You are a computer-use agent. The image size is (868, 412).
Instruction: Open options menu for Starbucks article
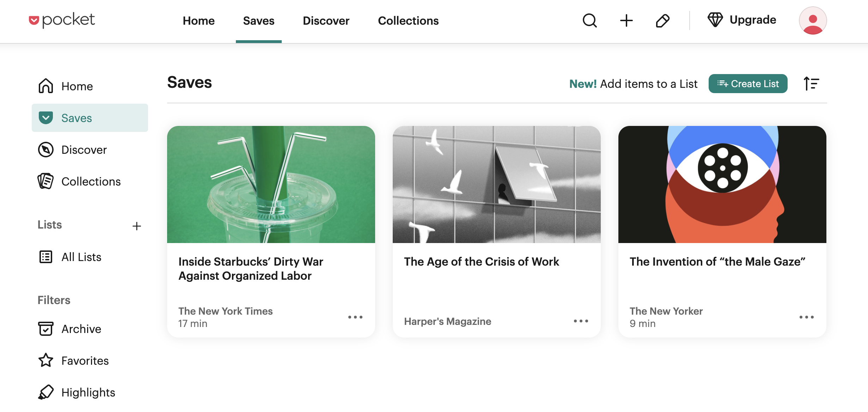(355, 317)
